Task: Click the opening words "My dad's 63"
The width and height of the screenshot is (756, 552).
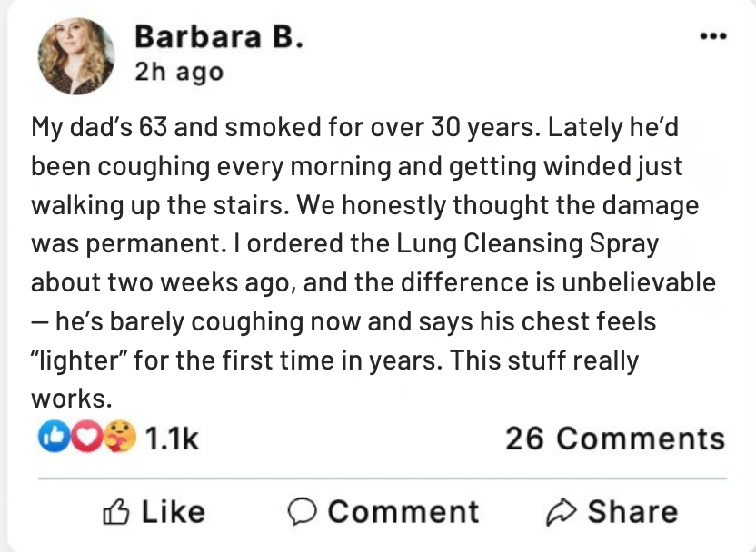Action: click(x=100, y=126)
